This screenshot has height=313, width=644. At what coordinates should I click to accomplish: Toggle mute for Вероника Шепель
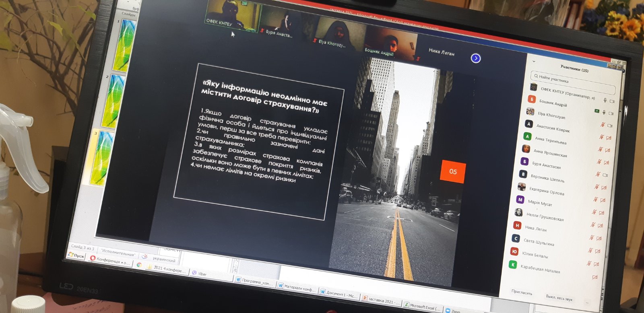tap(598, 174)
